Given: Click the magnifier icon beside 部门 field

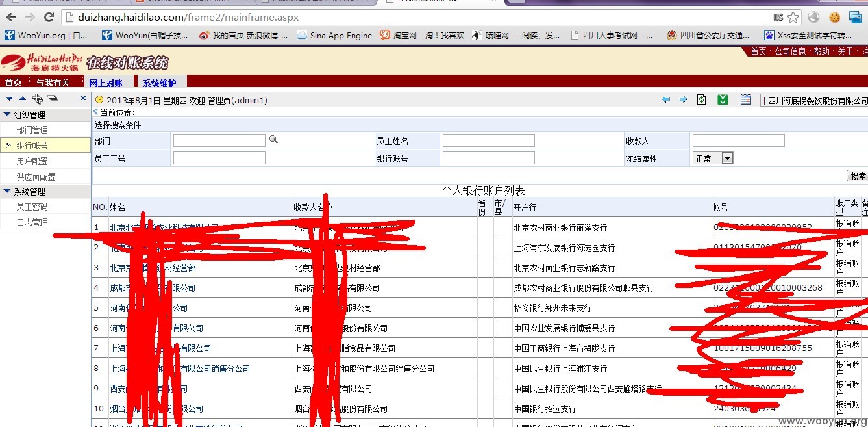Looking at the screenshot, I should pos(273,139).
